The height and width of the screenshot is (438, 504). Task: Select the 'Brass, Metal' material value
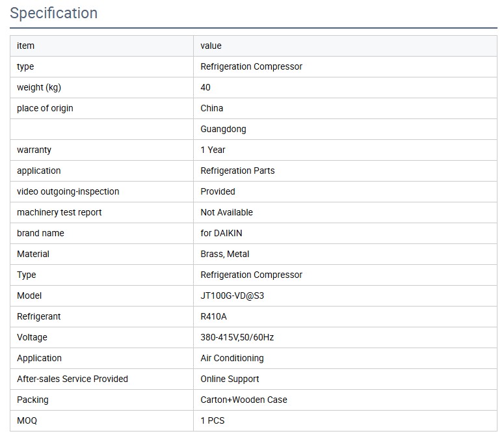click(x=224, y=254)
